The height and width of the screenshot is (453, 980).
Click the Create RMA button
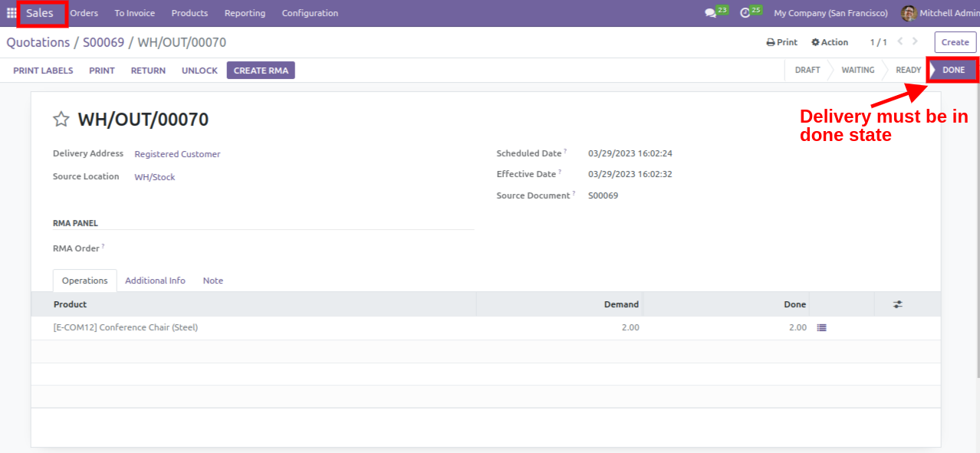(x=261, y=71)
